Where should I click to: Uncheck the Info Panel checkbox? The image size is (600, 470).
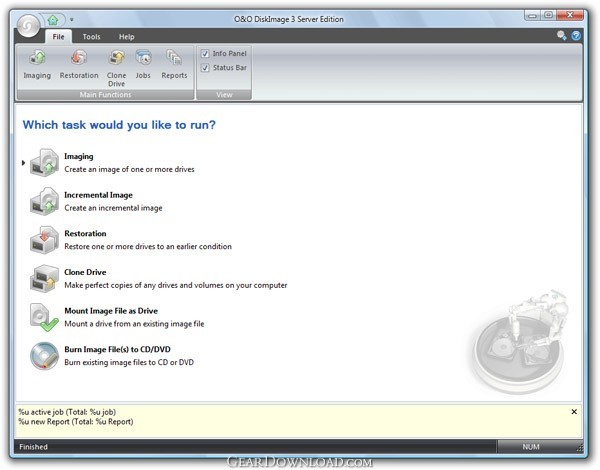(205, 54)
